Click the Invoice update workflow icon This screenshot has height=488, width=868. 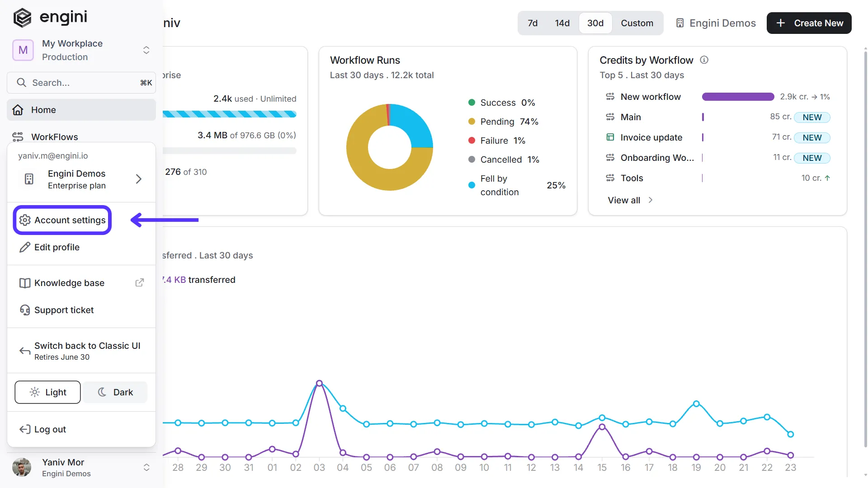pyautogui.click(x=610, y=137)
